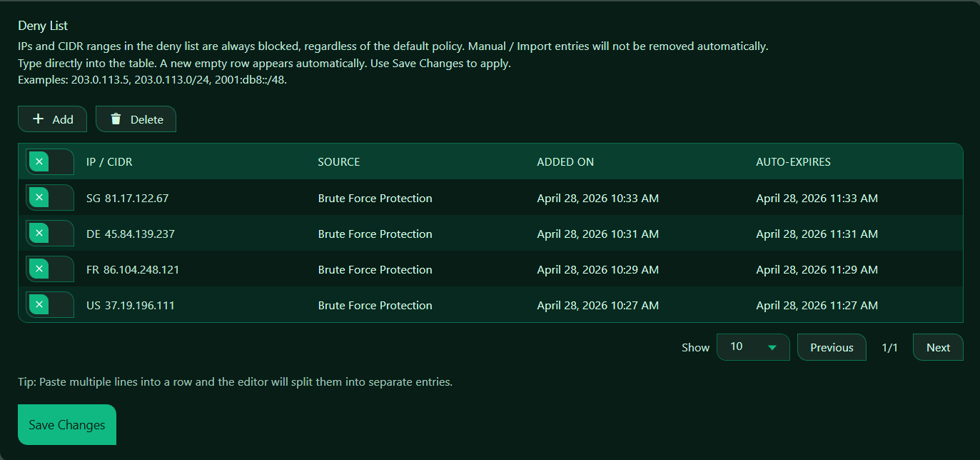Open the Show rows-per-page dropdown
Viewport: 980px width, 460px height.
[x=752, y=347]
